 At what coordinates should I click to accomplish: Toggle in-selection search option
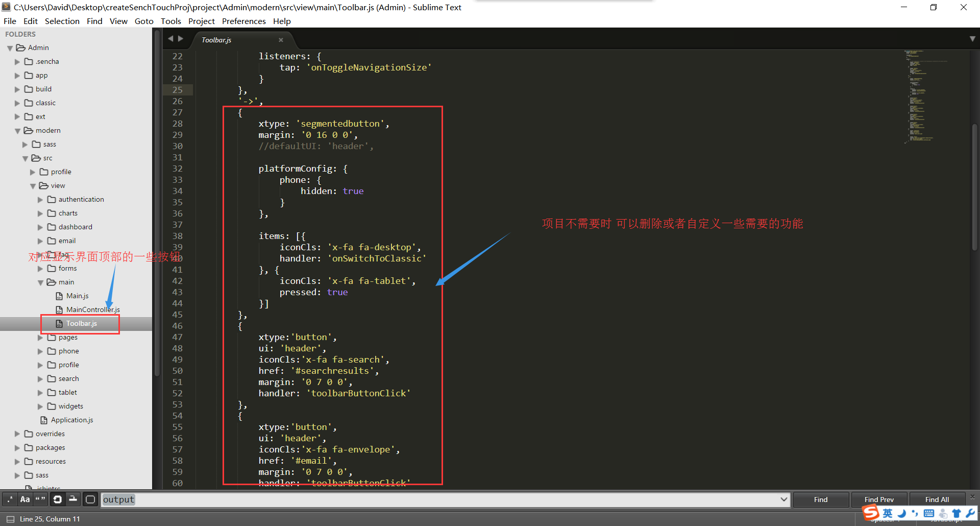point(73,499)
